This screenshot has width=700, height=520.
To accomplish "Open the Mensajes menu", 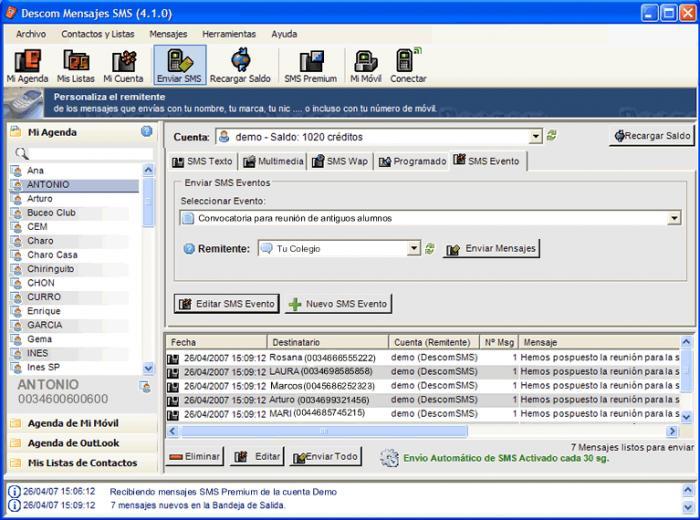I will (168, 34).
